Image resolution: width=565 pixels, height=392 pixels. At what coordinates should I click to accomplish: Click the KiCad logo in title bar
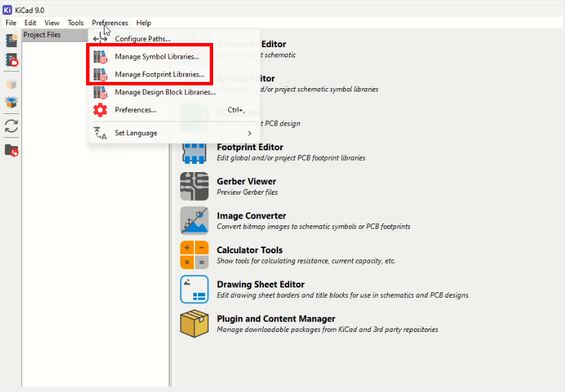click(8, 10)
